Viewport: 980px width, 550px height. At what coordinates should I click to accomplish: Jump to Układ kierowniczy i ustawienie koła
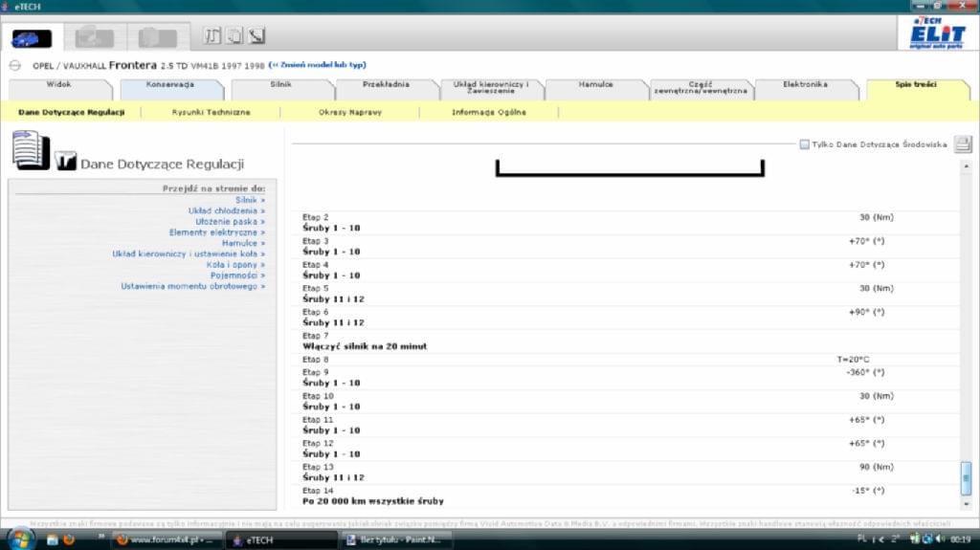click(189, 253)
